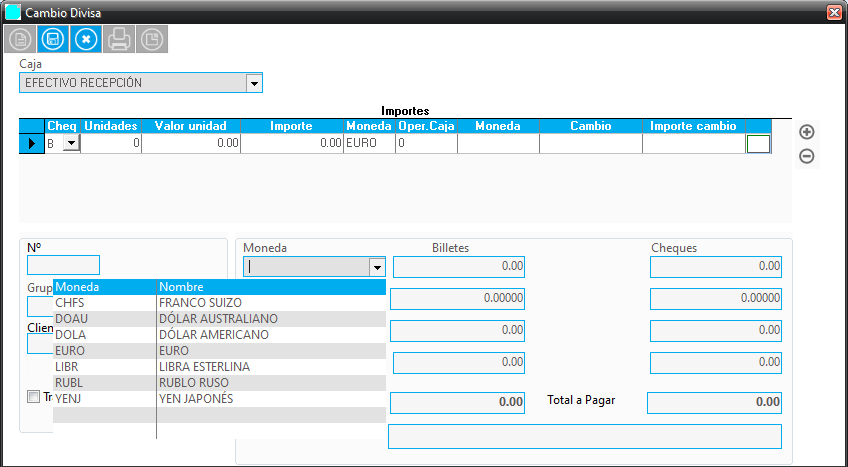The width and height of the screenshot is (848, 467).
Task: Click the Unidades column header
Action: [x=111, y=126]
